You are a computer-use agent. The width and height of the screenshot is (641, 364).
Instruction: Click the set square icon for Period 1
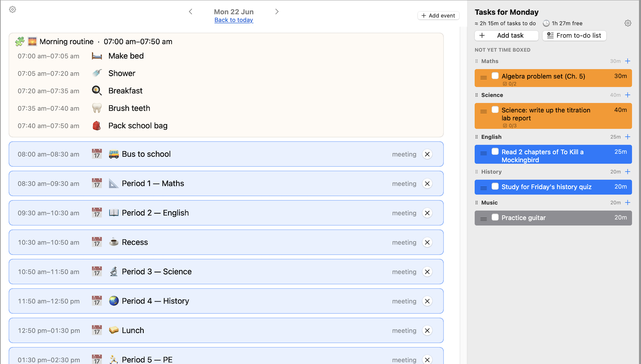(114, 183)
